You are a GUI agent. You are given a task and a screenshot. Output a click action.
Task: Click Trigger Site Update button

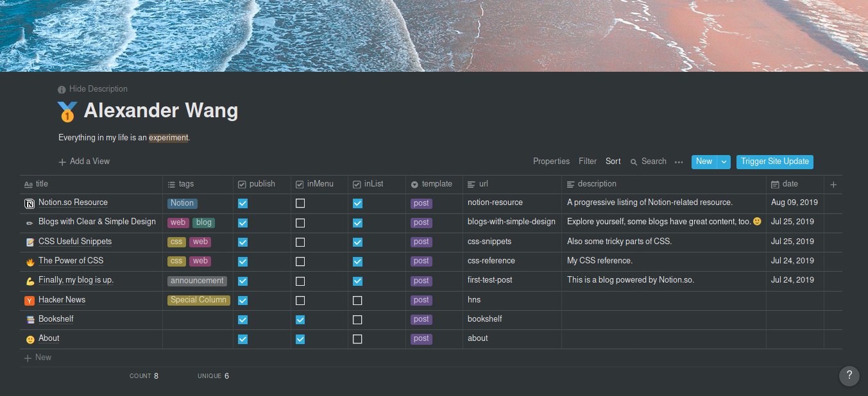(x=775, y=161)
